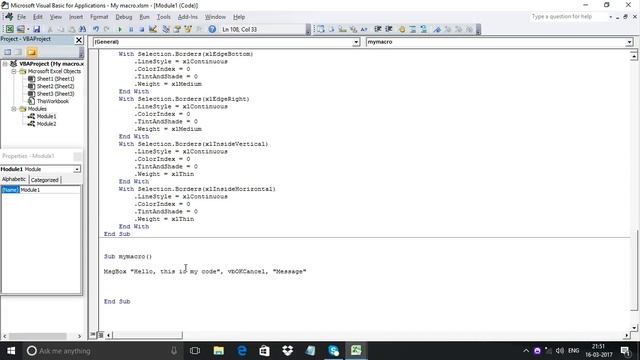
Task: Click the List Properties/Methods icon
Action: pos(321,29)
